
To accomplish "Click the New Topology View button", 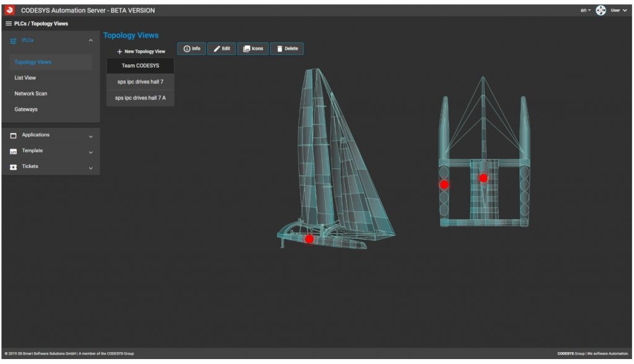I will (x=141, y=51).
